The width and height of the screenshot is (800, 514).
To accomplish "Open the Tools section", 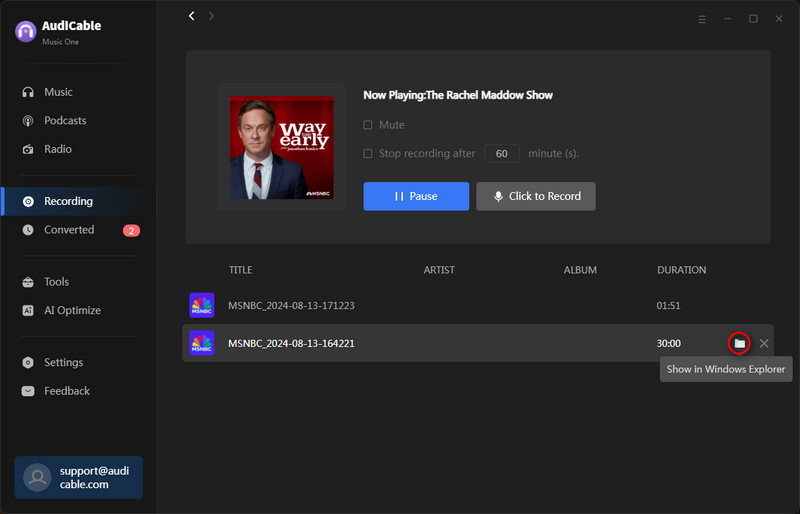I will (x=45, y=282).
